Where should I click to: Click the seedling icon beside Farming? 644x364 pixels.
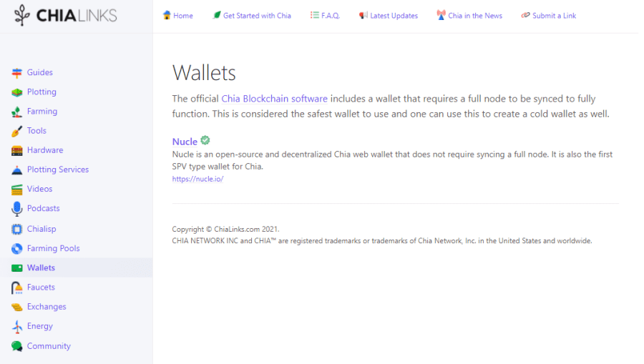click(x=17, y=112)
